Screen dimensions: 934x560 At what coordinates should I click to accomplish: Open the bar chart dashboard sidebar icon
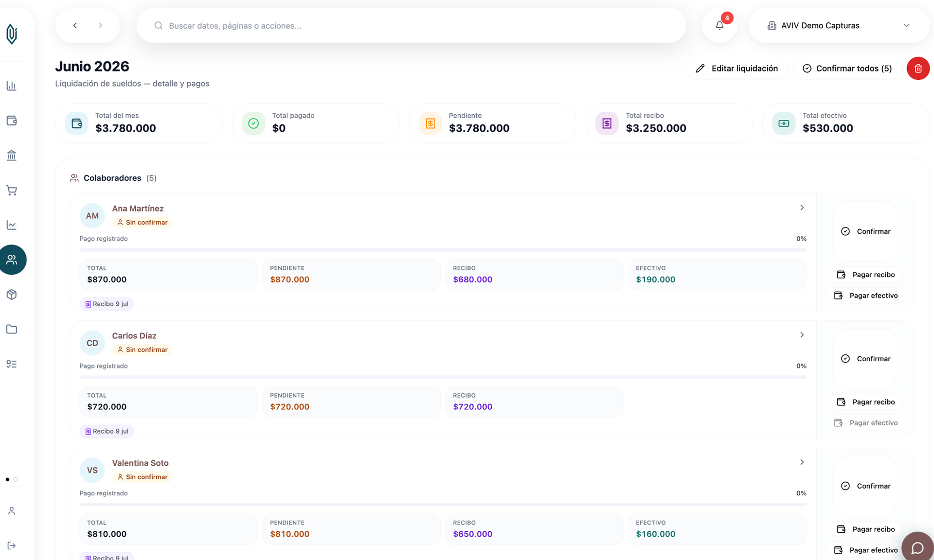pyautogui.click(x=12, y=86)
